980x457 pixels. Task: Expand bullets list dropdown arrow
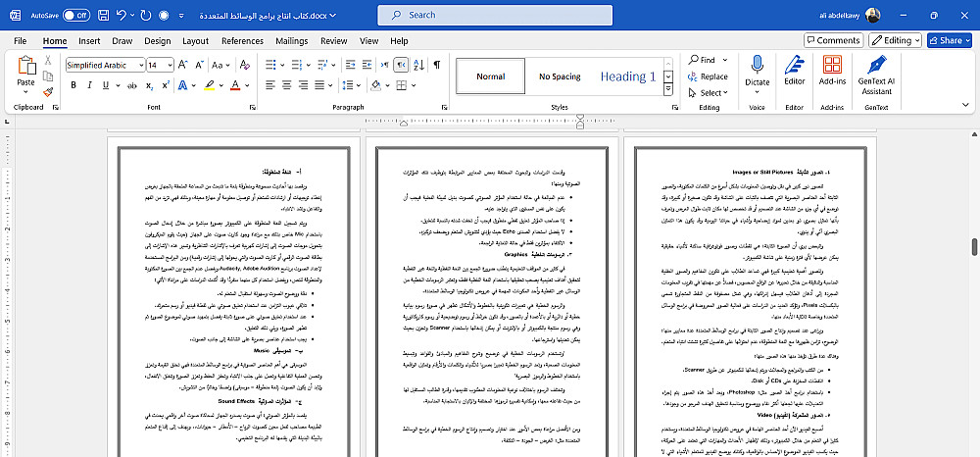283,65
